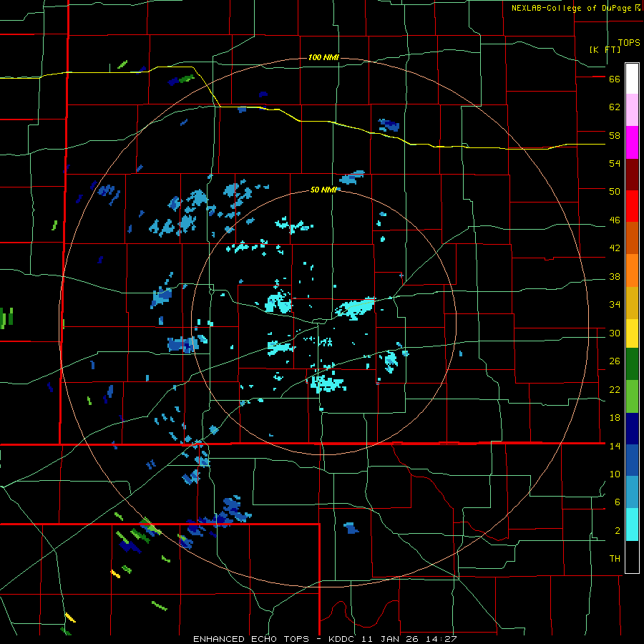Select the dark red legend swatch
This screenshot has width=644, height=644.
point(632,175)
